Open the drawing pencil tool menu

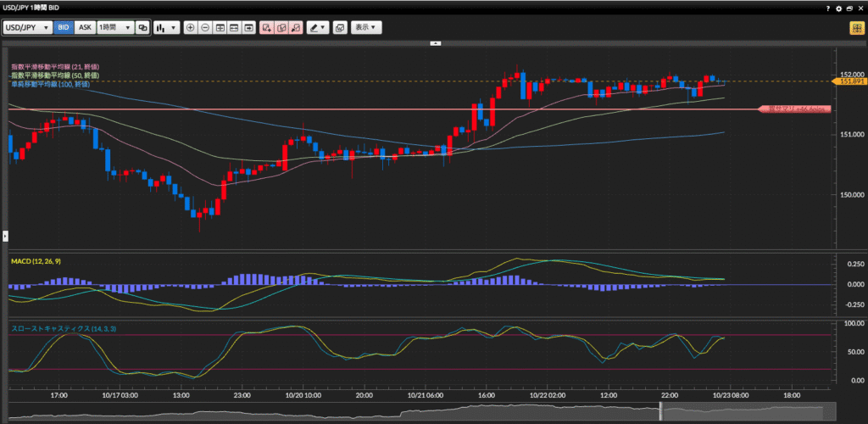tap(318, 27)
